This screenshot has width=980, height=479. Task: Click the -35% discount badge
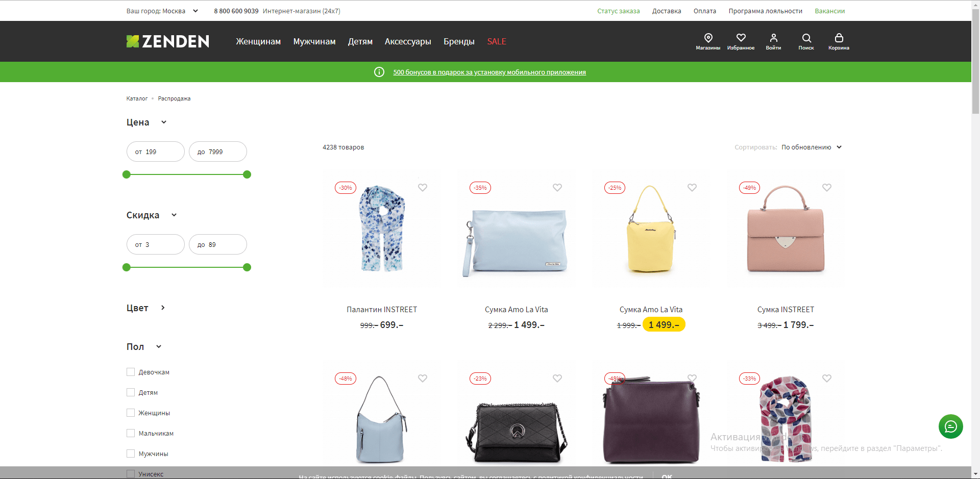click(x=480, y=188)
